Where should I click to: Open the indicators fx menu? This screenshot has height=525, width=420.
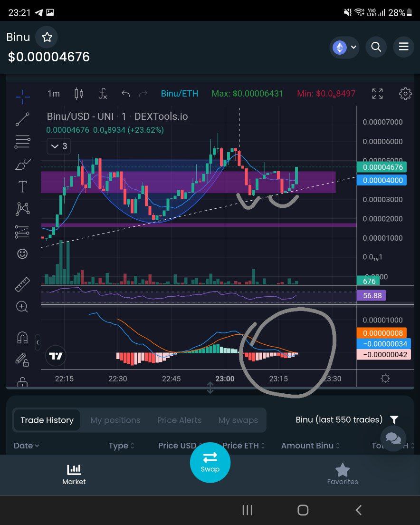pos(103,93)
